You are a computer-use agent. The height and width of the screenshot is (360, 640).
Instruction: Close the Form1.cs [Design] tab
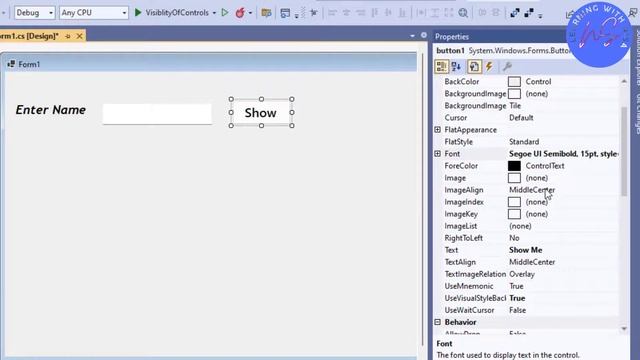80,36
